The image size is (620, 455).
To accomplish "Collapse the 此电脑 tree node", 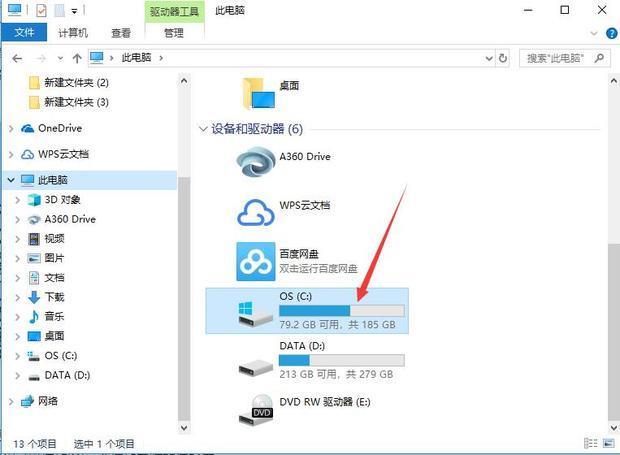I will [11, 180].
